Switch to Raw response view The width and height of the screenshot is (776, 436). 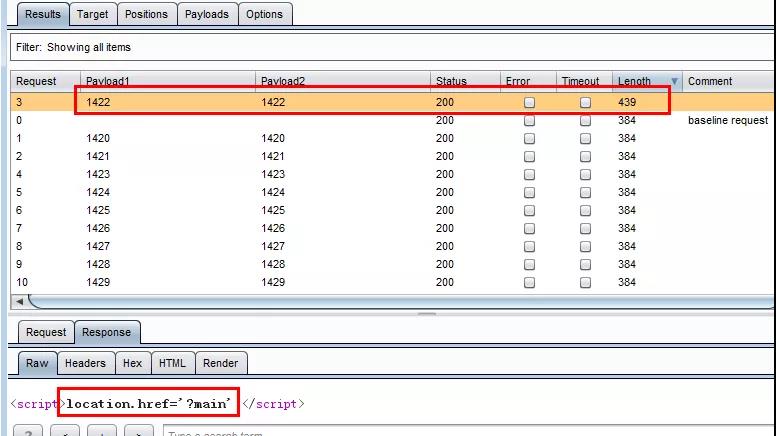click(37, 363)
